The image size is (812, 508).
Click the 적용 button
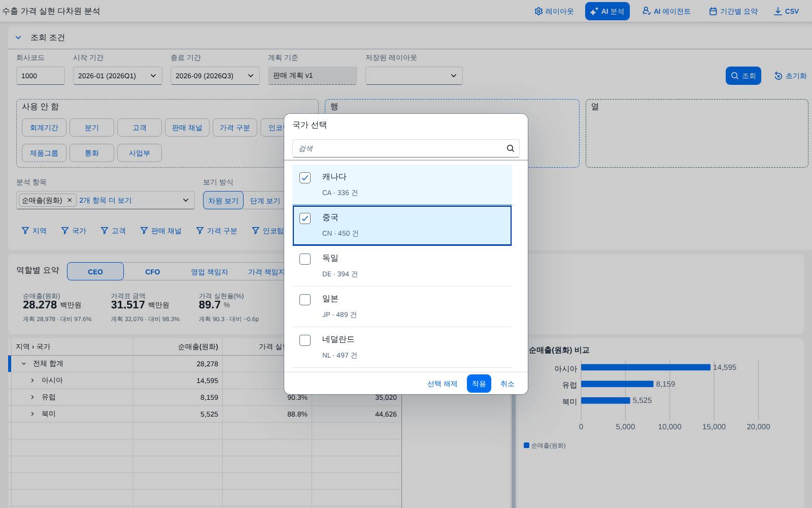pyautogui.click(x=479, y=384)
